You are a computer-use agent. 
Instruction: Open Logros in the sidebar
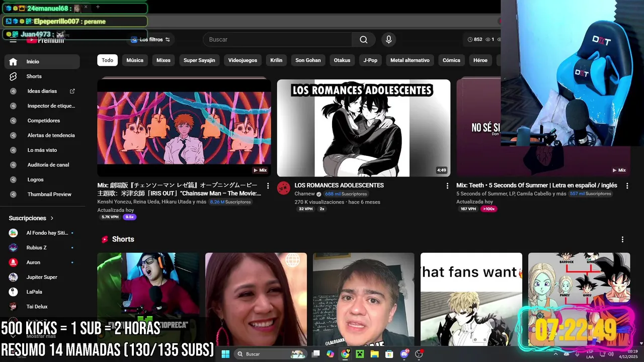click(42, 179)
